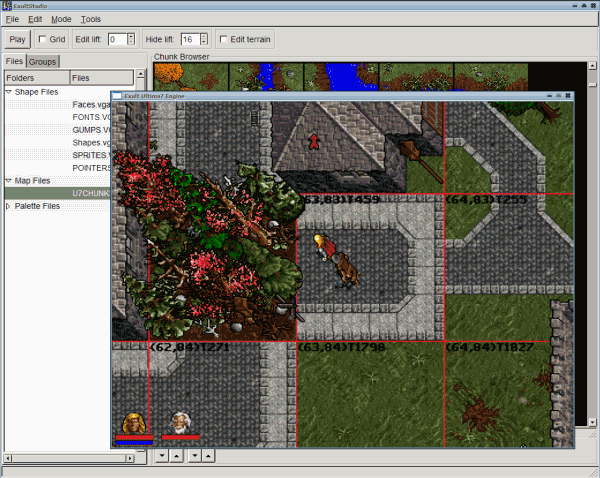Switch to the Files tab
Viewport: 600px width, 478px height.
tap(15, 61)
